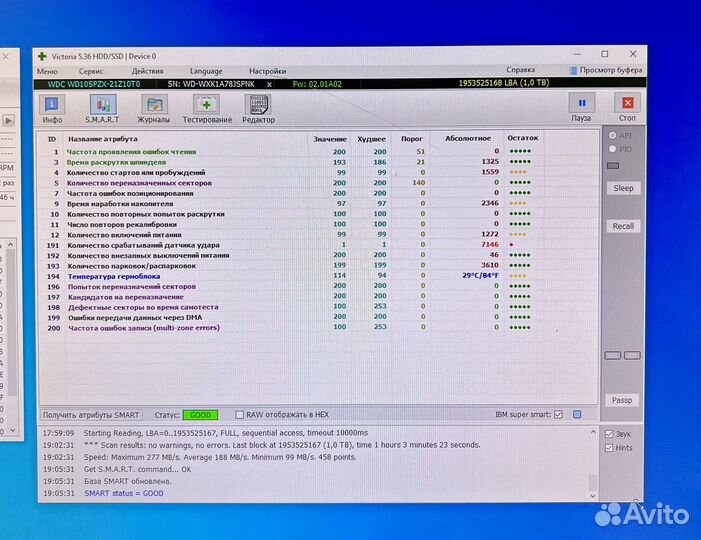Viewport: 701px width, 540px height.
Task: Open the Сервис menu
Action: (x=90, y=71)
